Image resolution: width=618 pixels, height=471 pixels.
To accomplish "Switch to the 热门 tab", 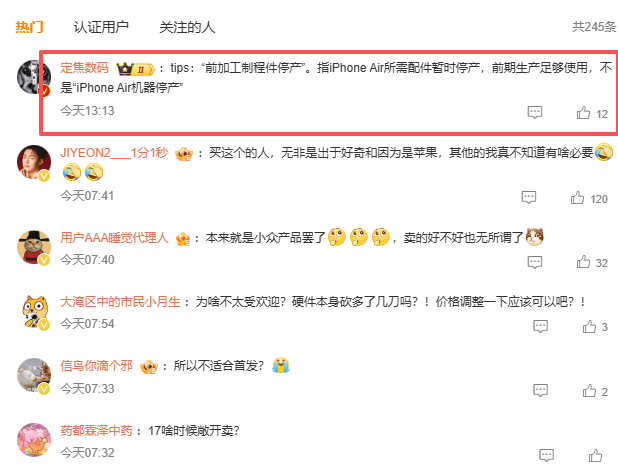I will (29, 27).
